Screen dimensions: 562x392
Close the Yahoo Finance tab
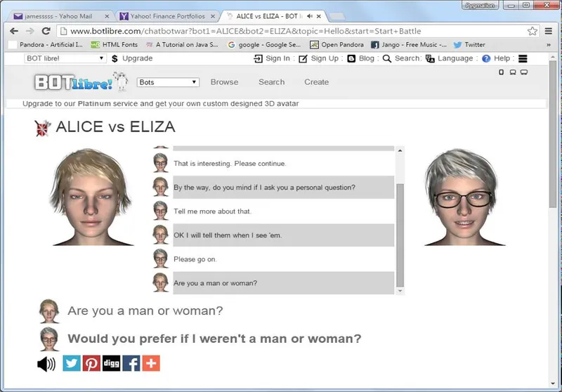pos(213,16)
